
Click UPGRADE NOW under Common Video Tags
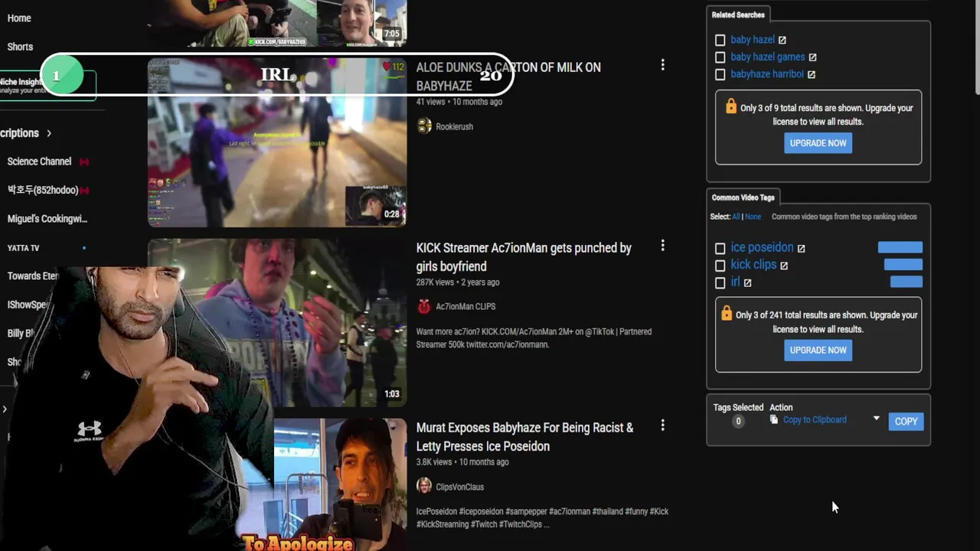[x=818, y=350]
